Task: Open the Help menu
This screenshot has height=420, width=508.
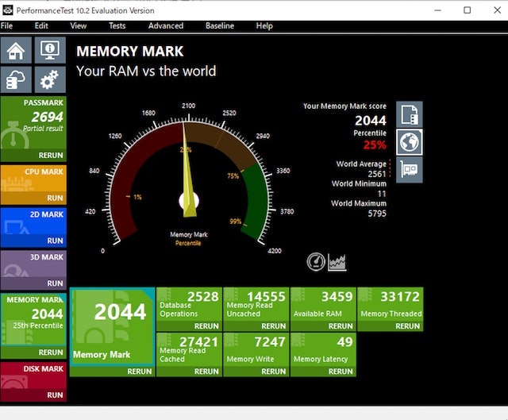Action: tap(264, 26)
